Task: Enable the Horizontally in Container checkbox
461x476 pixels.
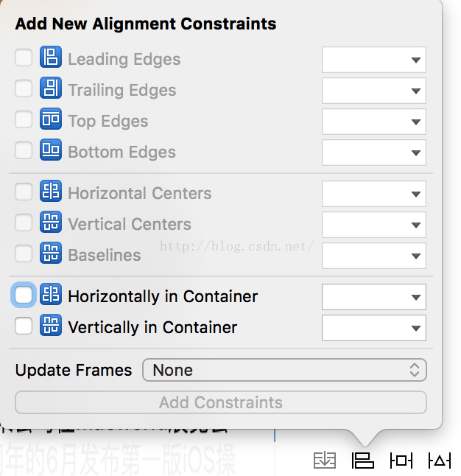Action: point(24,295)
